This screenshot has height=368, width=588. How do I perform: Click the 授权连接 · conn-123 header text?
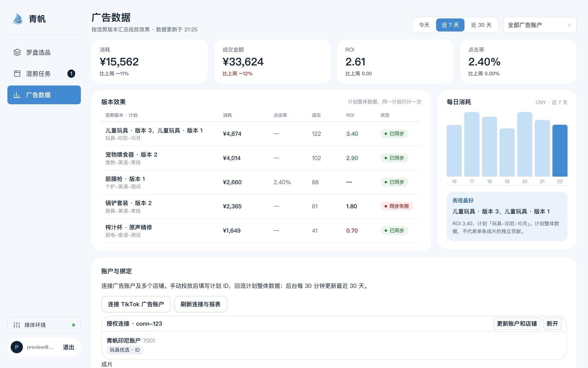point(134,324)
